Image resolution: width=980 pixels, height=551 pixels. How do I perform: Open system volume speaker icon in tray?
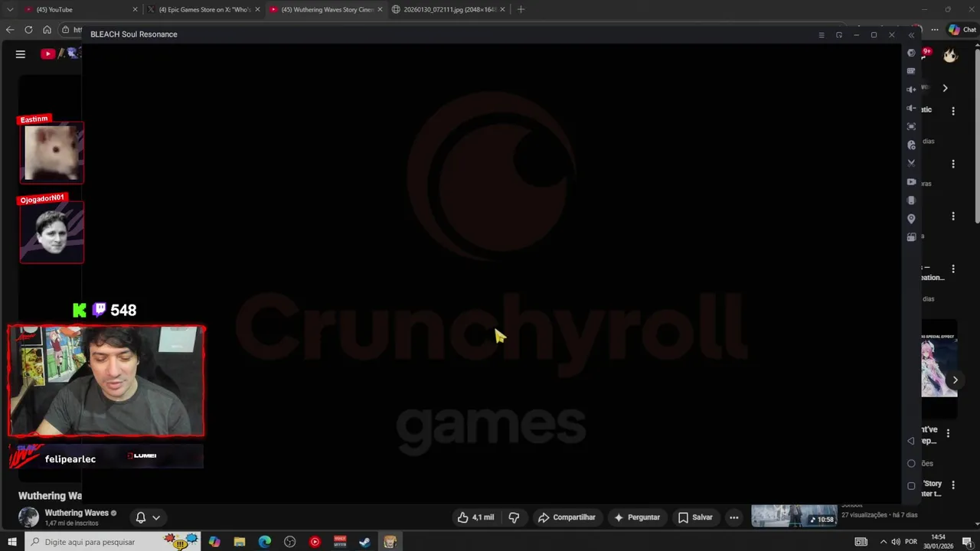pos(896,542)
